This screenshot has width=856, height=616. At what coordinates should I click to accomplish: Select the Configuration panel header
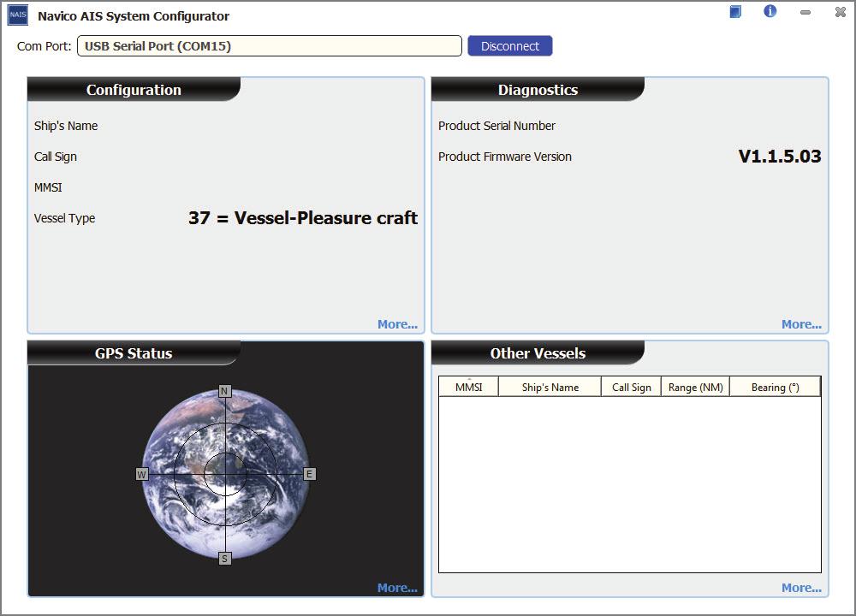[134, 90]
